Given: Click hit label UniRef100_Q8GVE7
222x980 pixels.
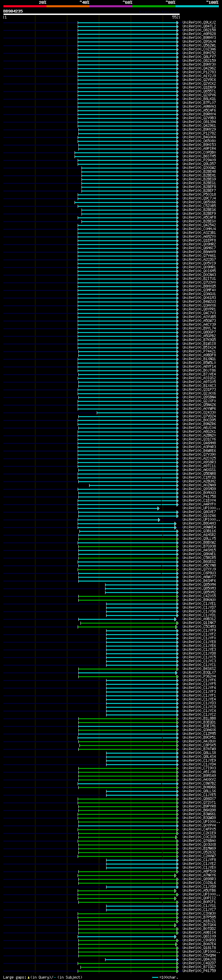Looking at the screenshot, I should (x=199, y=512).
